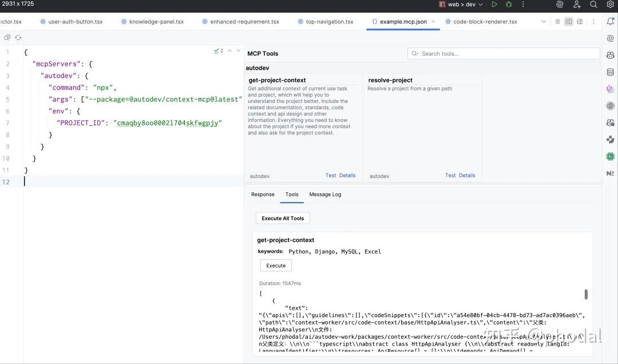Open Details for the resolve-project tool

click(x=468, y=176)
